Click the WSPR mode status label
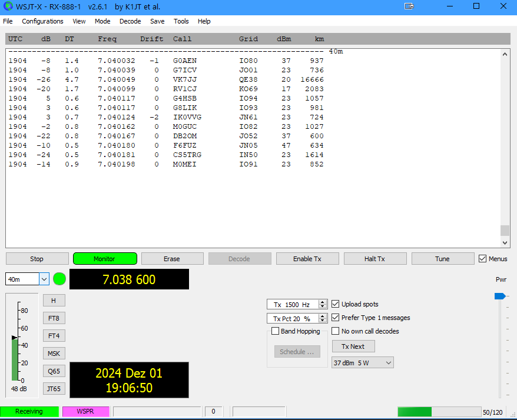517x420 pixels. pyautogui.click(x=86, y=411)
